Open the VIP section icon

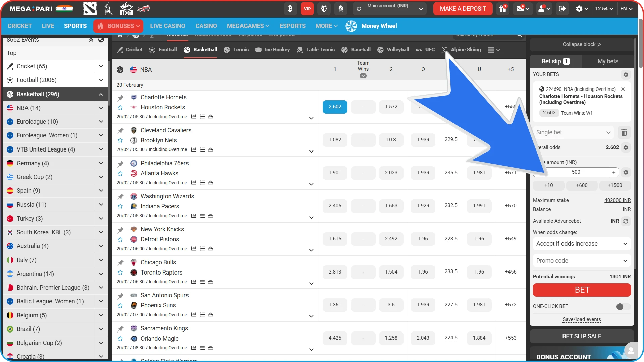tap(307, 9)
